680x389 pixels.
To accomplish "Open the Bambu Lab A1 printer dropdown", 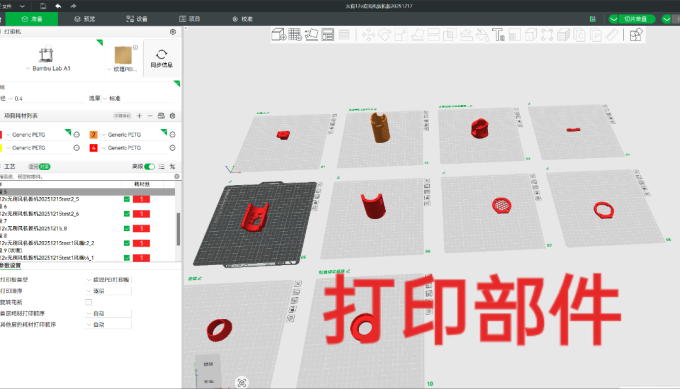I will (49, 69).
